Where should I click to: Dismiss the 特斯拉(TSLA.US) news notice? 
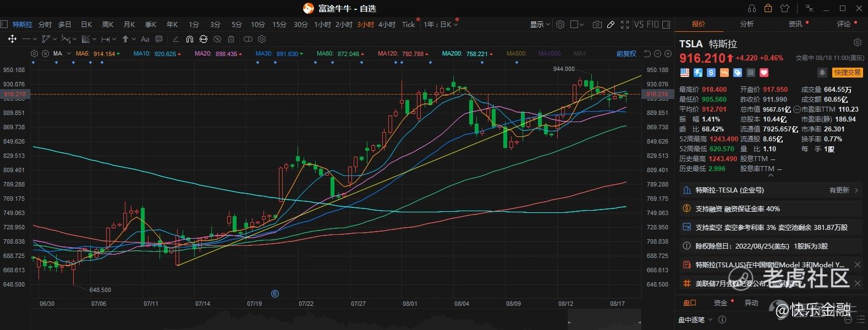tap(857, 265)
